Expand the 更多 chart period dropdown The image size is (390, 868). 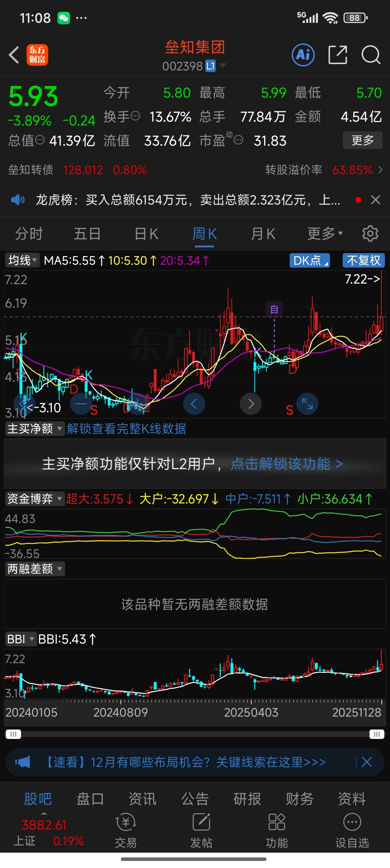point(325,234)
